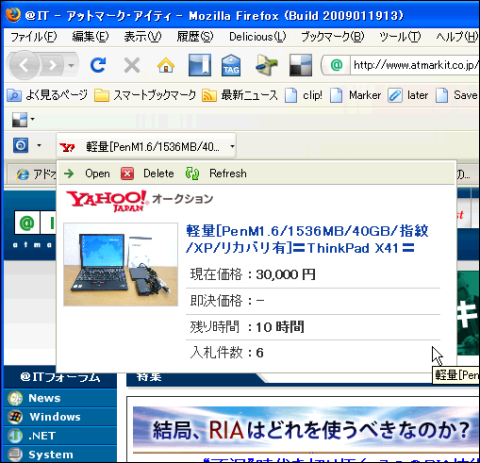Open the Delicious bookmarks sidebar icon
Screen dimensions: 480x463
(x=199, y=65)
